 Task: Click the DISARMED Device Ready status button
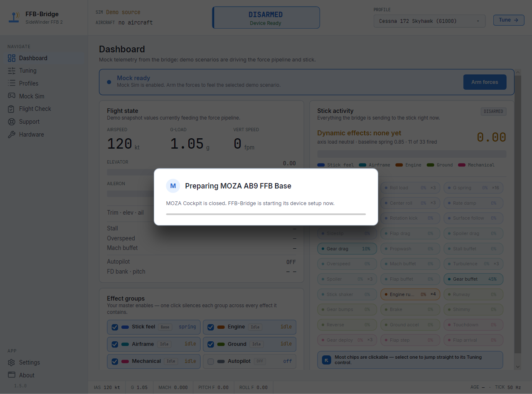(x=266, y=18)
